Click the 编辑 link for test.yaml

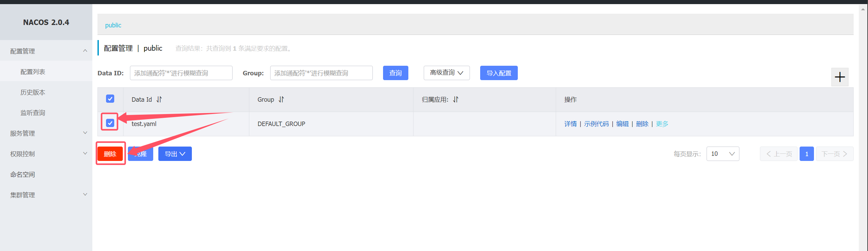pyautogui.click(x=622, y=124)
